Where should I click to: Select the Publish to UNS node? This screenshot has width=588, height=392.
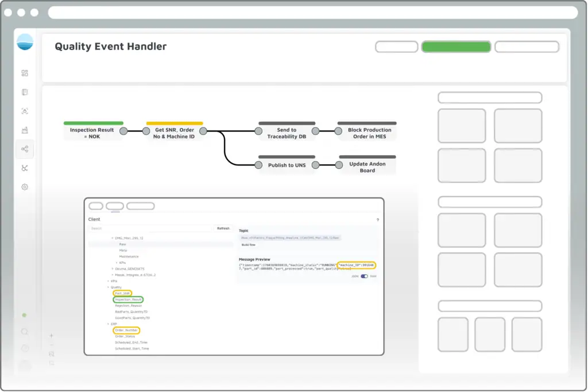287,165
